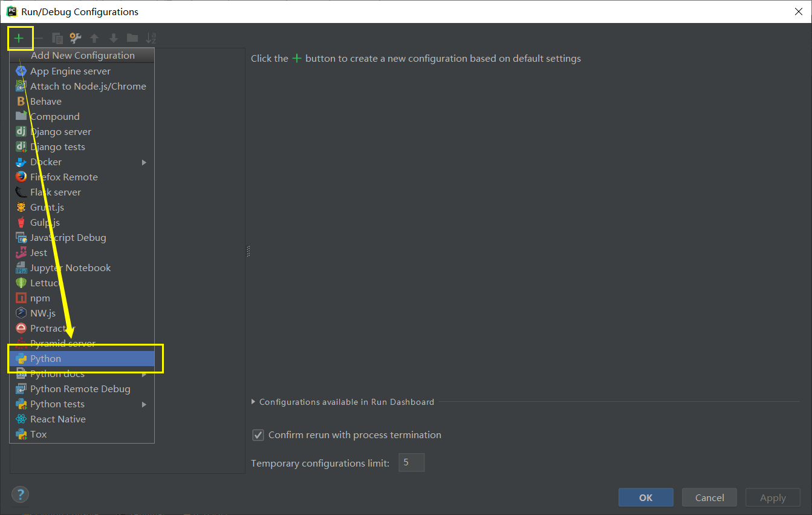The image size is (812, 515).
Task: Select the Firefox Remote icon
Action: [x=21, y=177]
